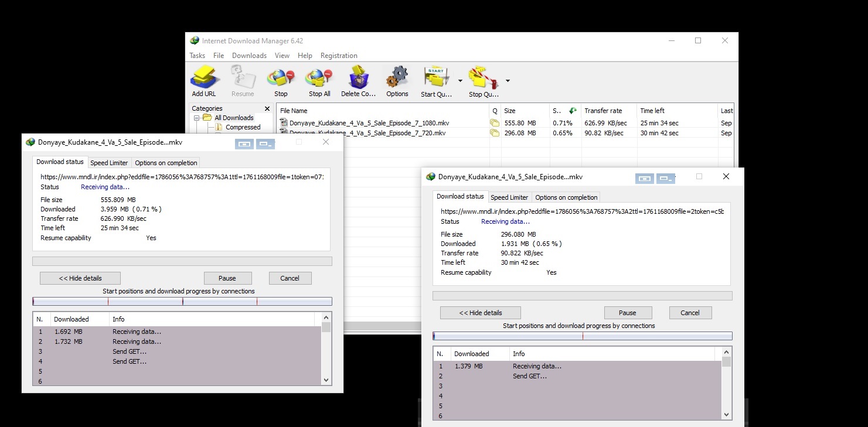Close the Categories panel with its X
The width and height of the screenshot is (868, 427).
(x=267, y=108)
